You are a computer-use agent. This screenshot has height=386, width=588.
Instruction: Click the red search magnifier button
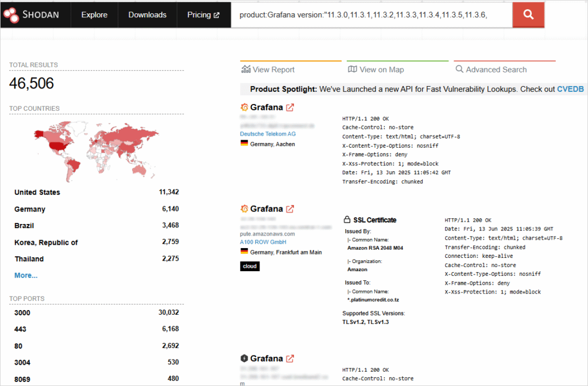coord(527,14)
